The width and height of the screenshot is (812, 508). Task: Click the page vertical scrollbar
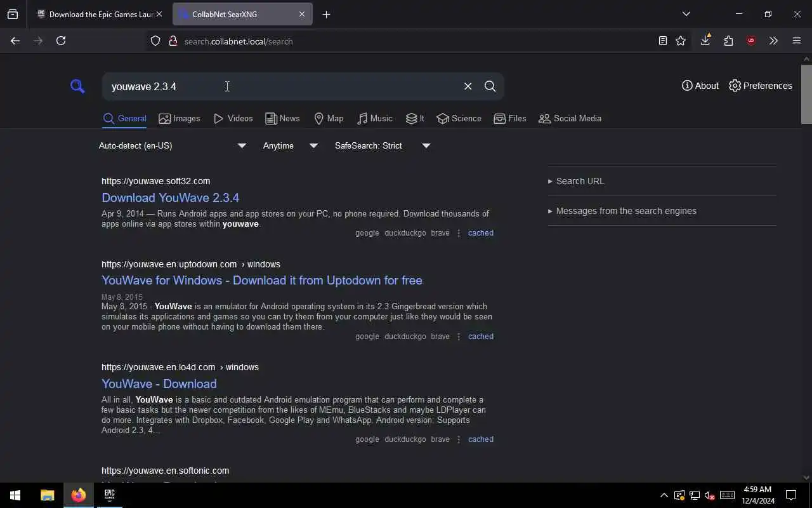pos(806,94)
